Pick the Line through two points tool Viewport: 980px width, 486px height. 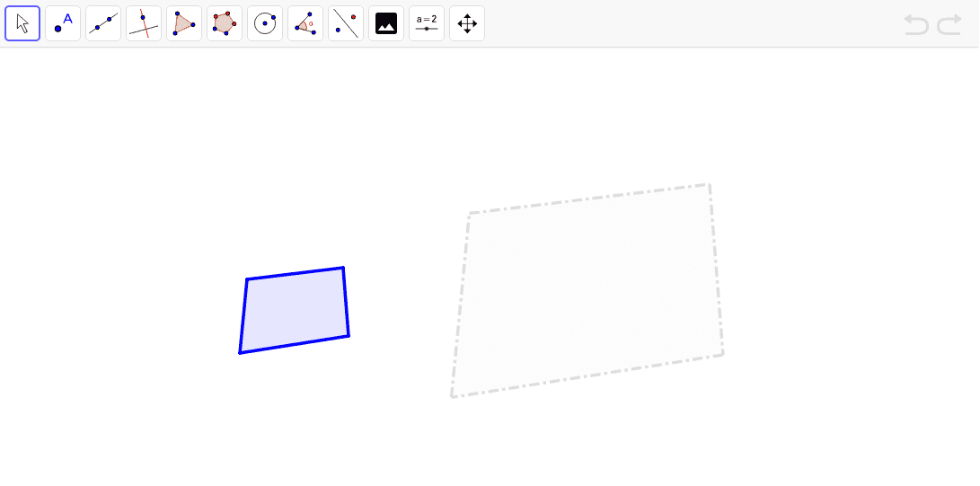103,23
